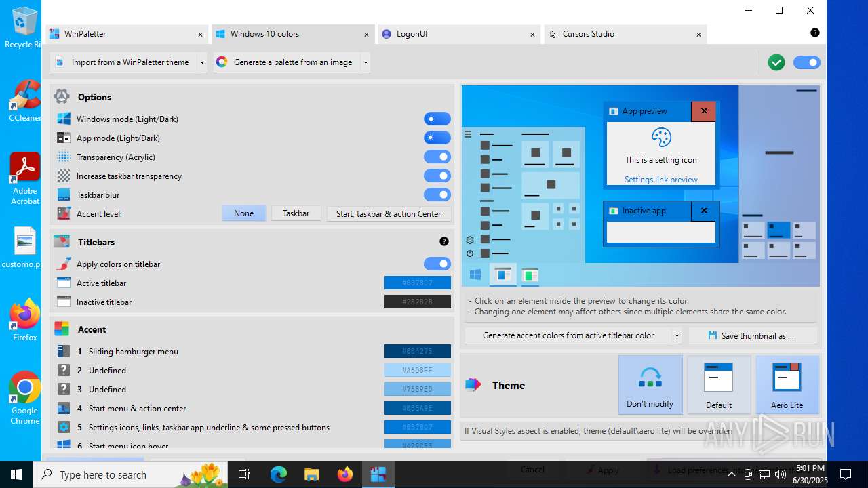Click the palette setting icon in App preview
Screen dimensions: 868x488
[x=661, y=138]
